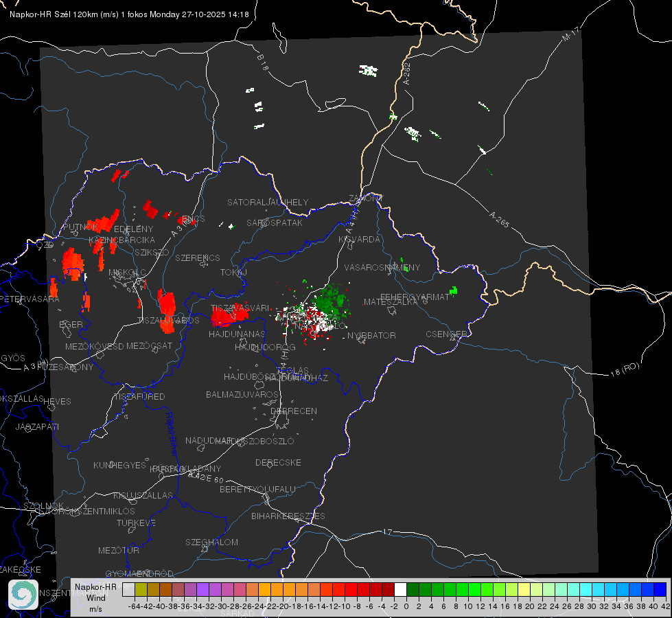
Task: Click the PÉTERVÁSÁRA label
Action: click(30, 299)
